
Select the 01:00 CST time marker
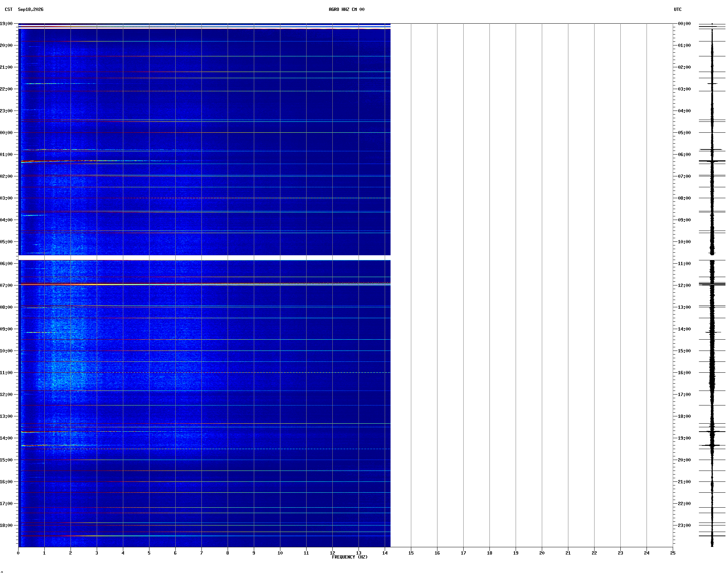coord(6,155)
